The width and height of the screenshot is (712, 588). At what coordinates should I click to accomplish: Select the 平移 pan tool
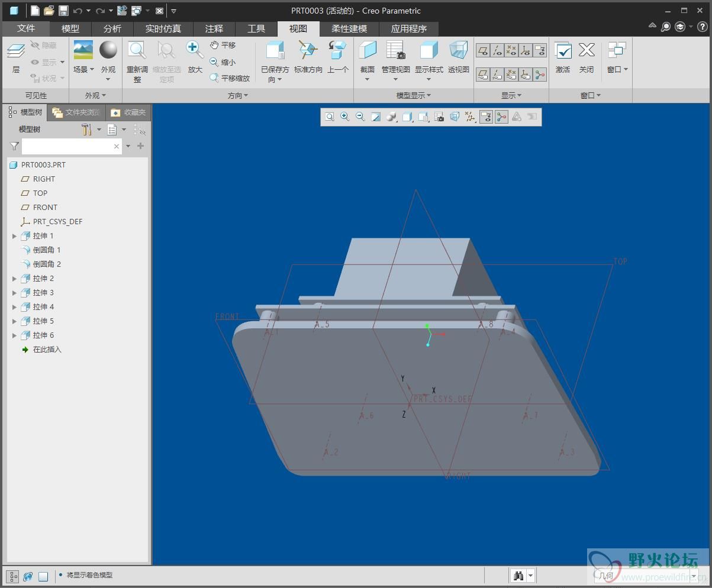coord(223,45)
